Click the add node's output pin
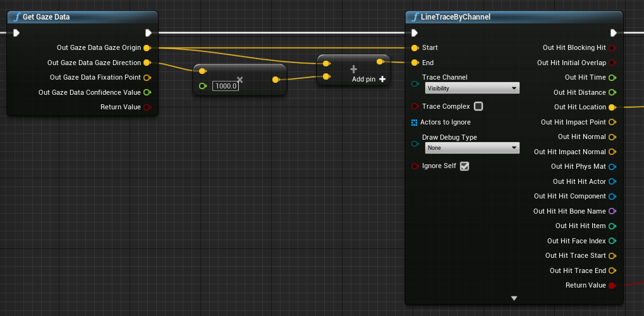 point(380,62)
